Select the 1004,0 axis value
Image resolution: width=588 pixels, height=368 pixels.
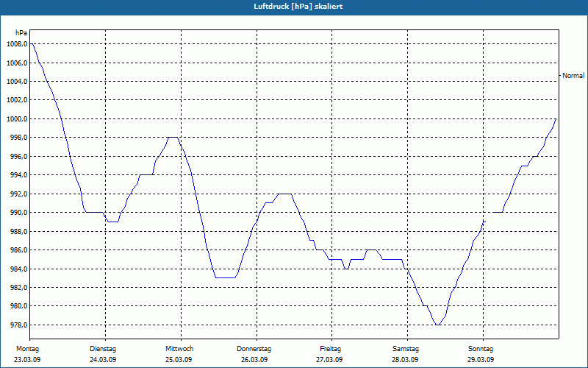point(17,82)
